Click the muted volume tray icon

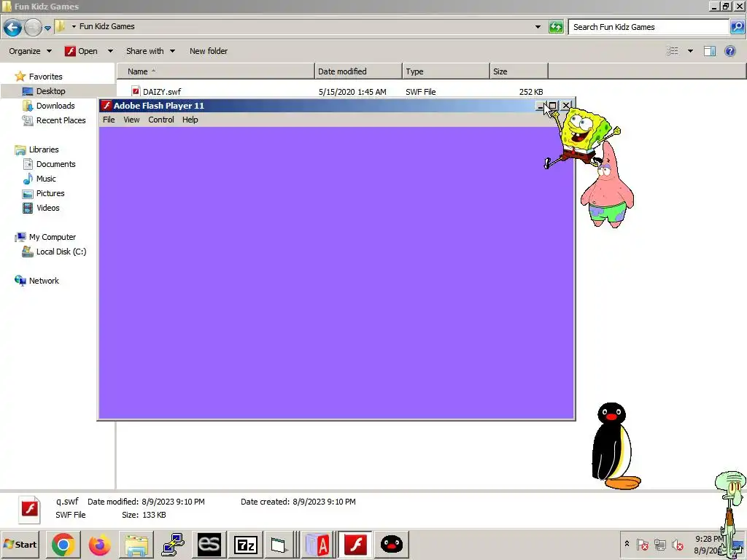(677, 544)
